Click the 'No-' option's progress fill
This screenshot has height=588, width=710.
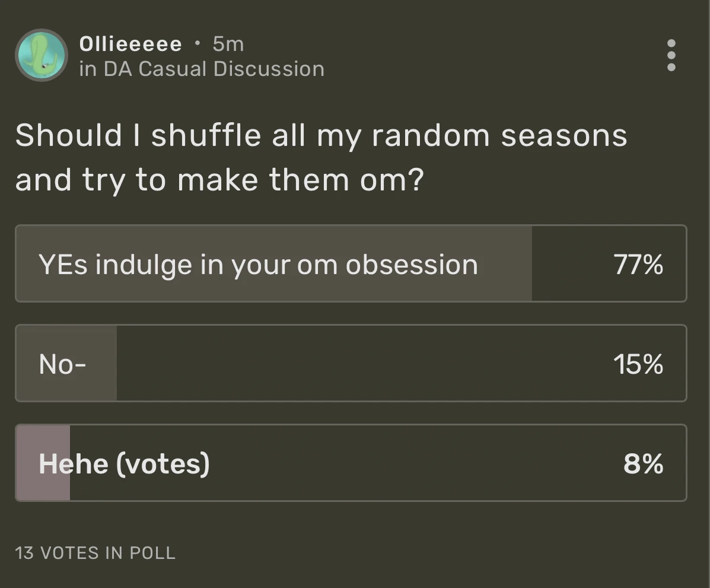65,363
